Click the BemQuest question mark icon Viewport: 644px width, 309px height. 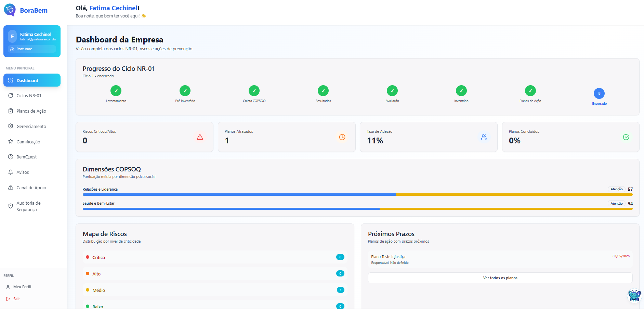pyautogui.click(x=11, y=157)
